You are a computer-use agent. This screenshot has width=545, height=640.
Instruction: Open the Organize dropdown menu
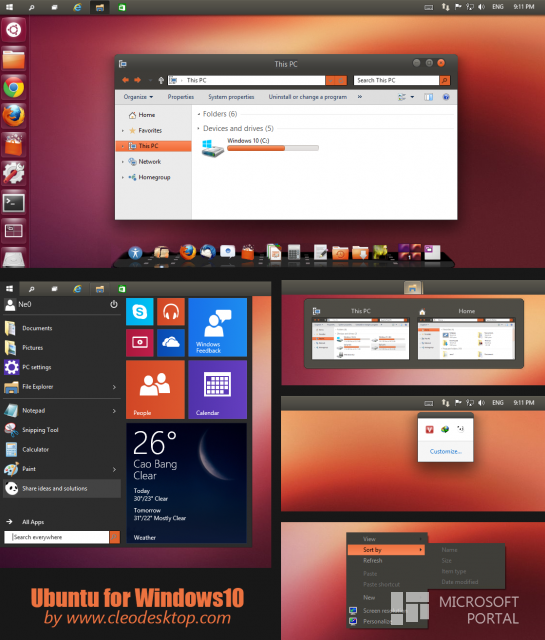[x=138, y=97]
